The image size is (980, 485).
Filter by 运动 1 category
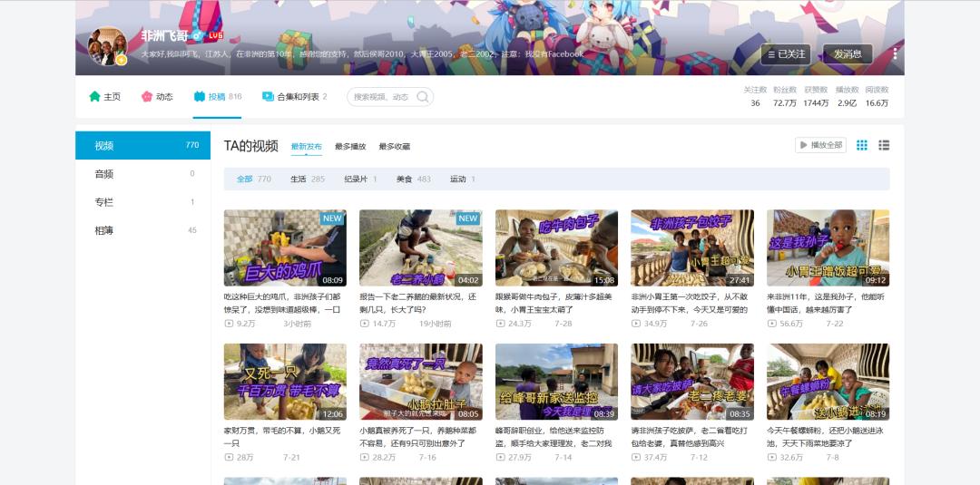pos(463,179)
